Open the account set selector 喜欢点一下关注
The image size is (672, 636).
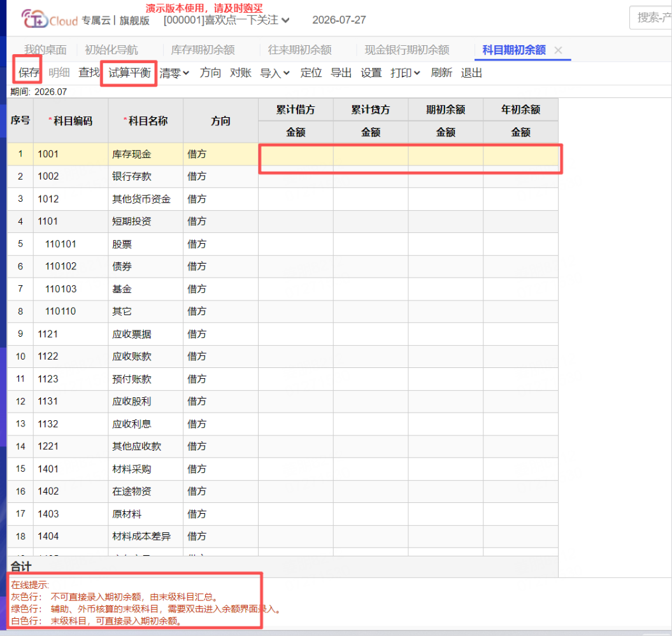226,20
